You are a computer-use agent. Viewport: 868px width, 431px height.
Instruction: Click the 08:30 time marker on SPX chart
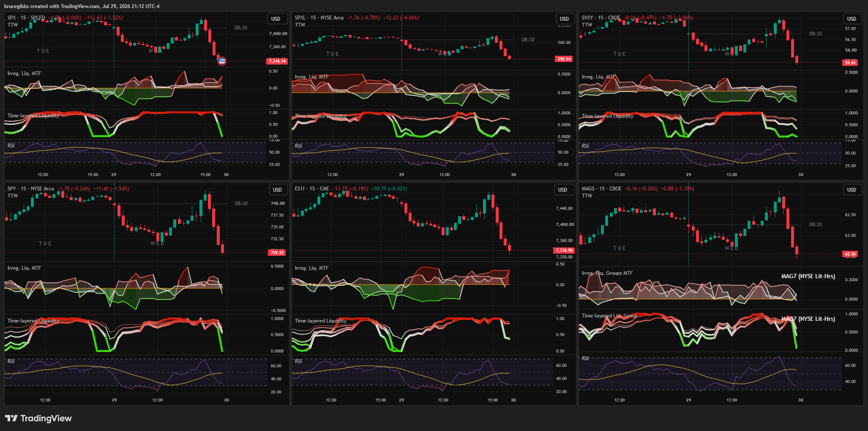pyautogui.click(x=241, y=28)
